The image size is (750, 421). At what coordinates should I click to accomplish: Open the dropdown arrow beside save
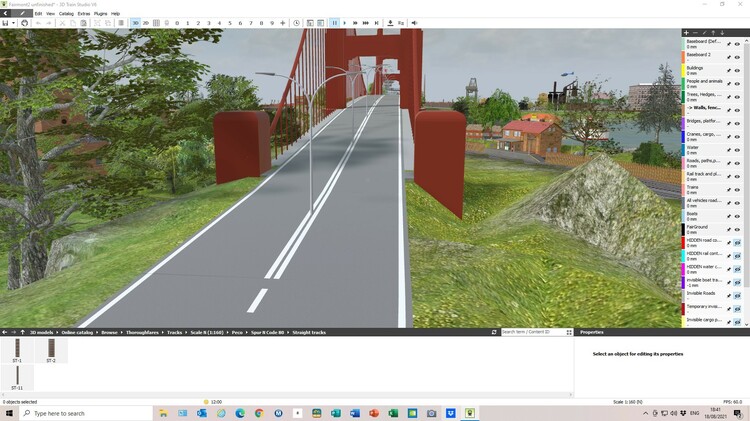click(x=13, y=23)
